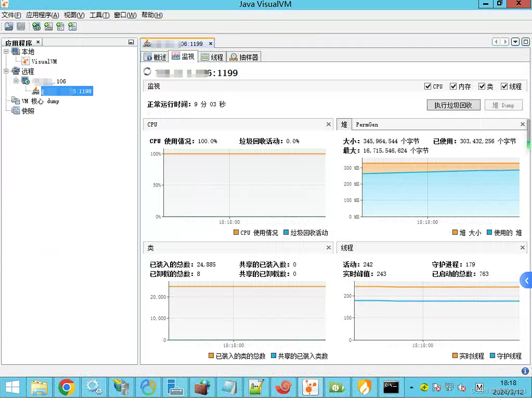This screenshot has height=398, width=532.
Task: Click the 执行垃圾回收 button
Action: tap(453, 105)
